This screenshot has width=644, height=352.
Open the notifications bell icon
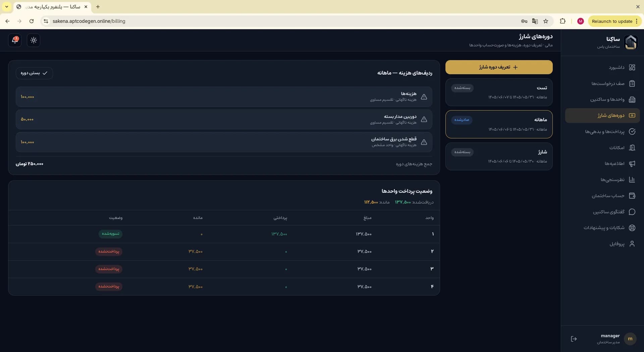(x=15, y=40)
